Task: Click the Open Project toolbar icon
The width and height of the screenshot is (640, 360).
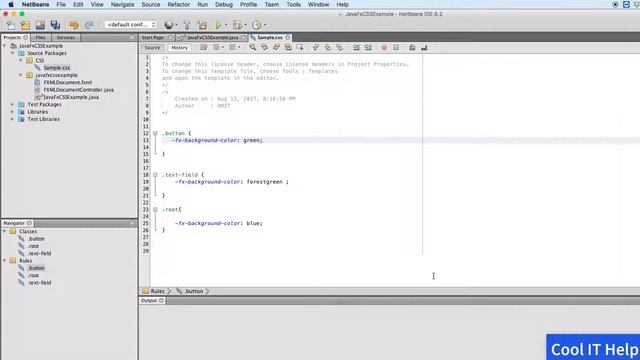Action: (40, 25)
